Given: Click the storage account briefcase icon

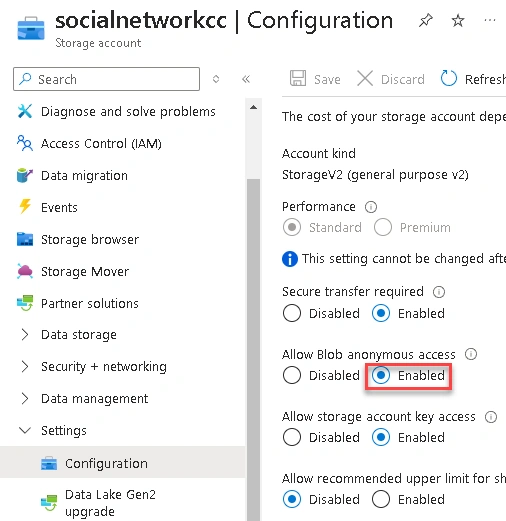Looking at the screenshot, I should coord(31,29).
